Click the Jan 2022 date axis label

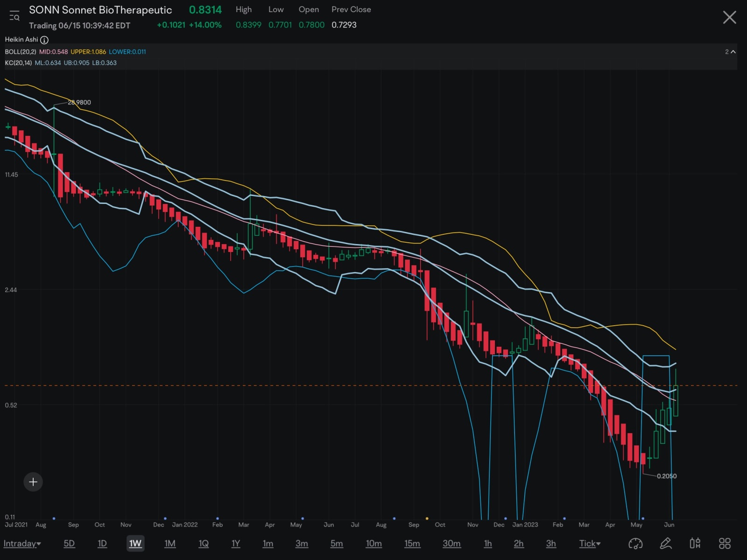coord(185,525)
